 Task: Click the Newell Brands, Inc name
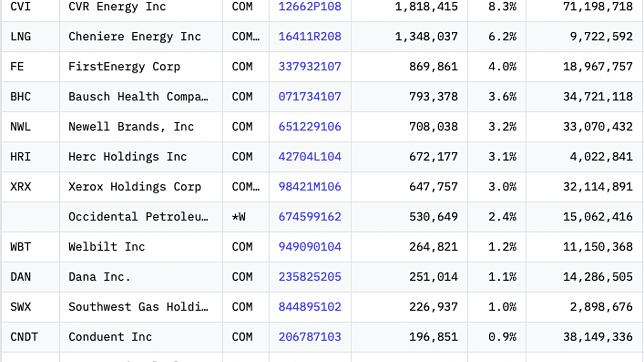131,126
